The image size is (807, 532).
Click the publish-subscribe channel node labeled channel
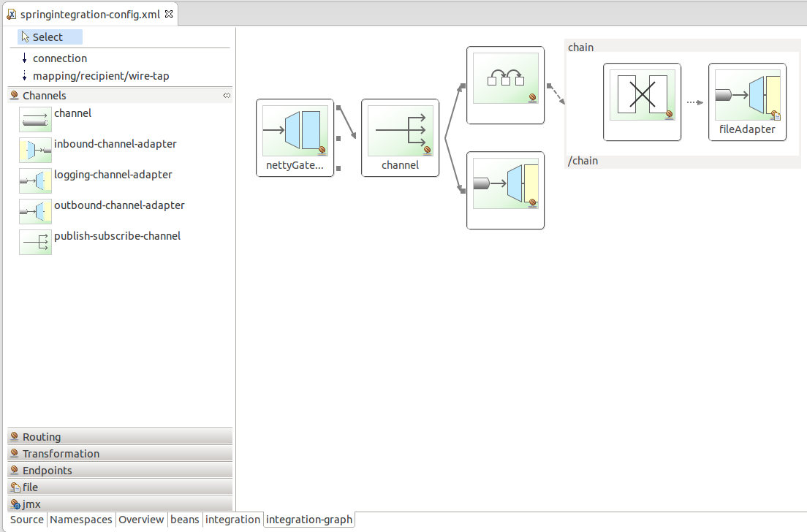pyautogui.click(x=401, y=138)
